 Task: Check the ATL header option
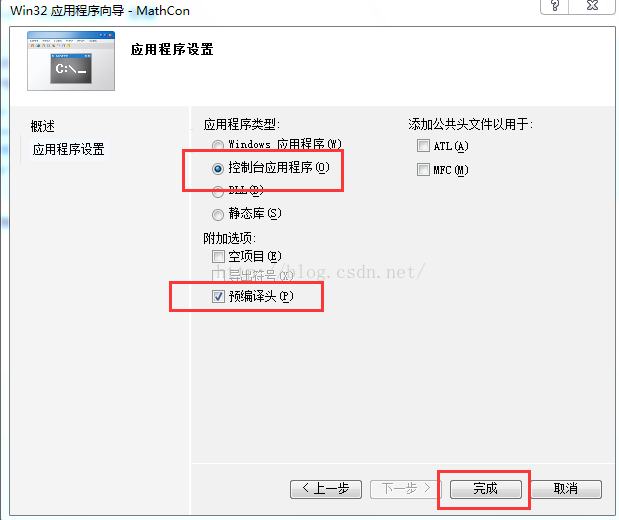[423, 146]
